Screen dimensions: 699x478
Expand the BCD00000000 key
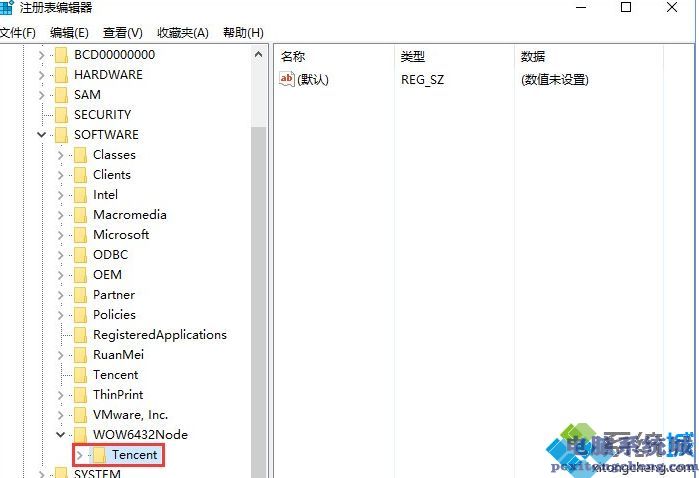tap(41, 55)
